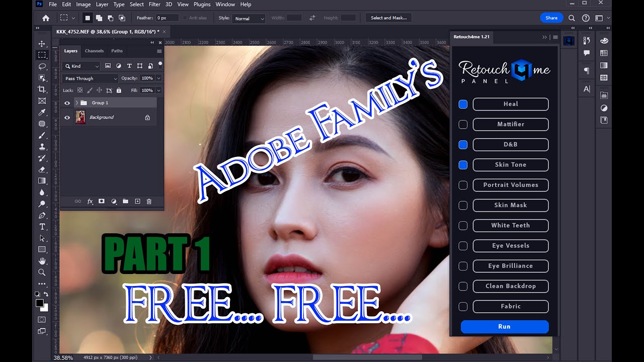Select the Background layer thumbnail
644x362 pixels.
tap(80, 118)
